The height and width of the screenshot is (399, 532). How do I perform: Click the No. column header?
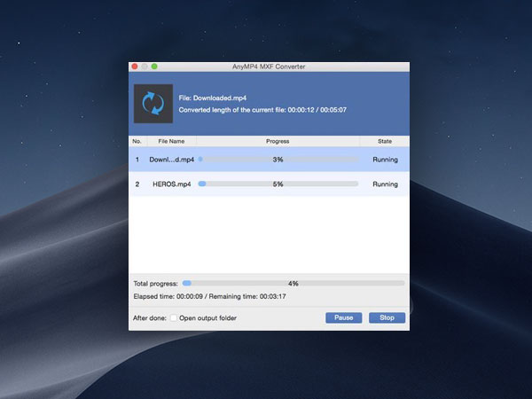coord(137,141)
